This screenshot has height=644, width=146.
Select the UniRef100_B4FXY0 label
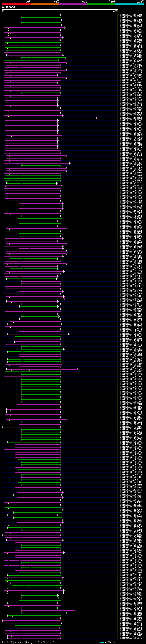[x=131, y=271]
